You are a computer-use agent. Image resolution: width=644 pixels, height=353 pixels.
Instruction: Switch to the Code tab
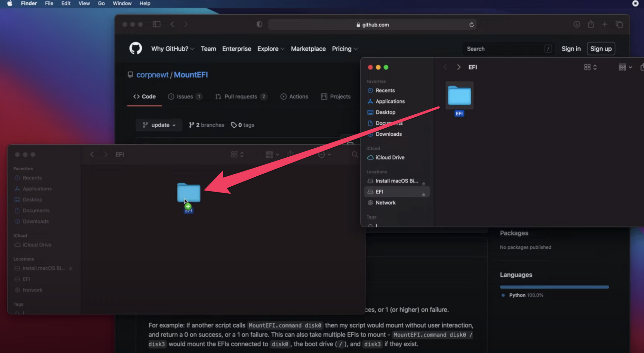(145, 97)
